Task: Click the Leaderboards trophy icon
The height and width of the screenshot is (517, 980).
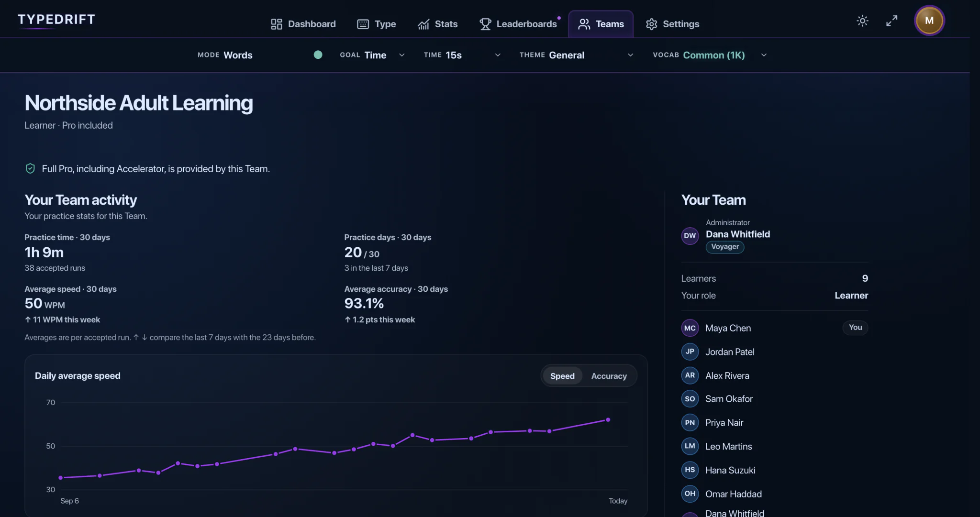Action: [x=485, y=24]
